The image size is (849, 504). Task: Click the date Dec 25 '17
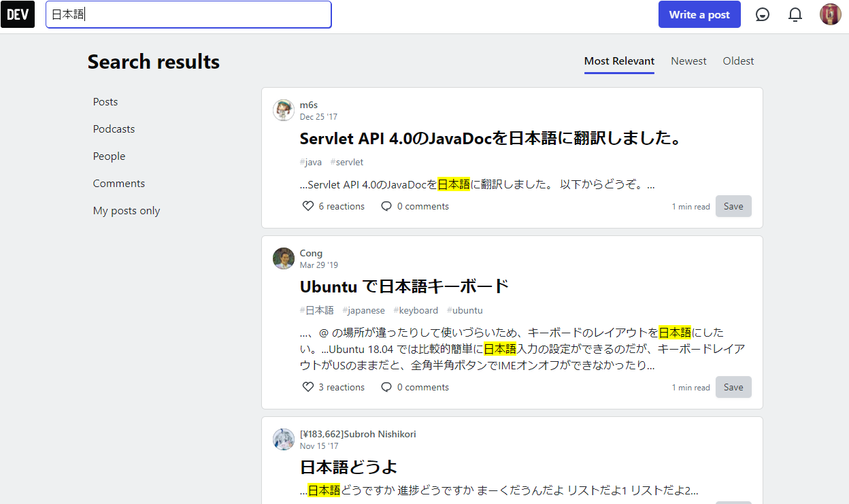coord(318,117)
